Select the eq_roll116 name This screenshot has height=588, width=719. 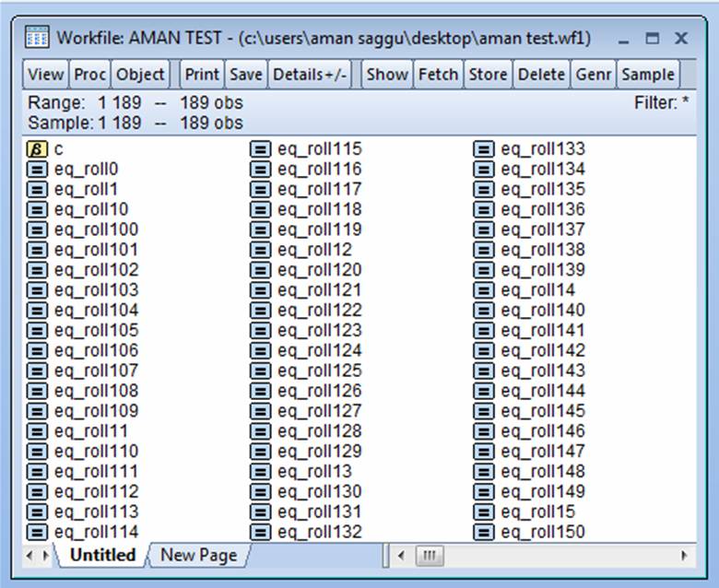click(x=320, y=170)
